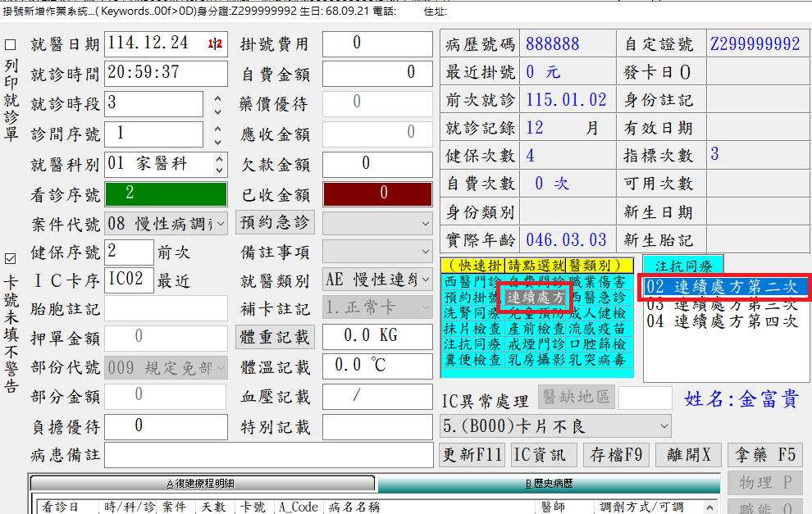
Task: Tick the 列印就診單 checkbox
Action: 11,45
